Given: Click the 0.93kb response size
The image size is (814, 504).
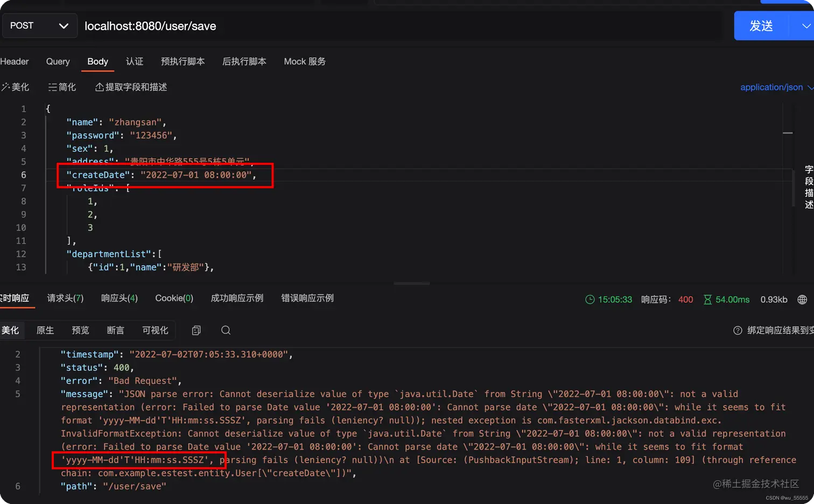Looking at the screenshot, I should click(x=774, y=299).
